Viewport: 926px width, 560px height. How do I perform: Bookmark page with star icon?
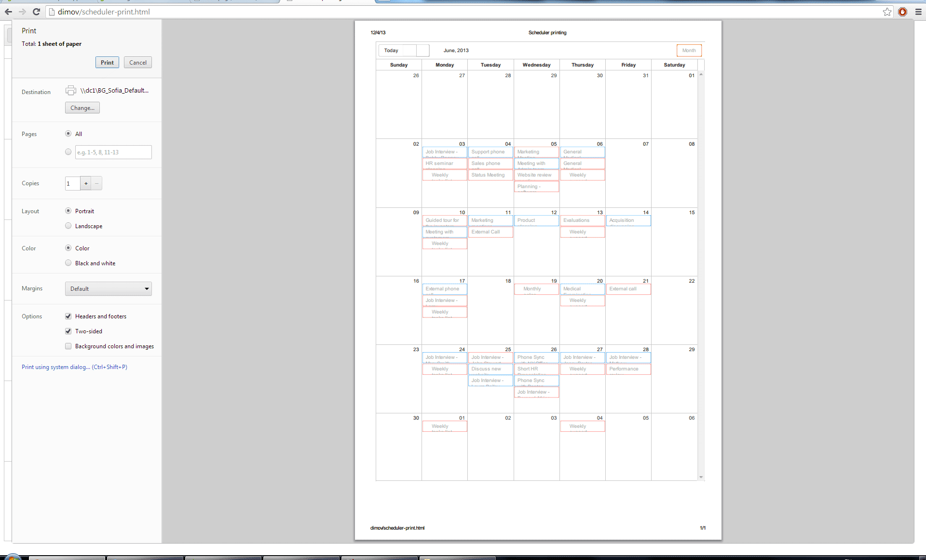pos(887,12)
